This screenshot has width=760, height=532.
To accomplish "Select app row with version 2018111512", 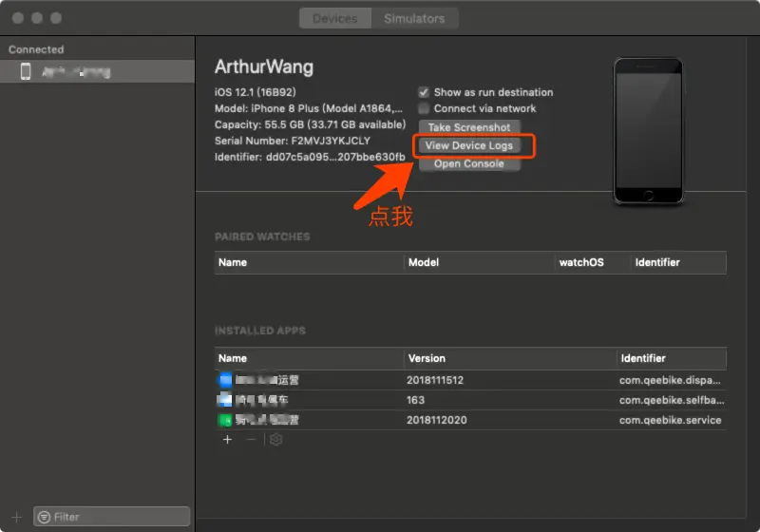I will point(470,380).
